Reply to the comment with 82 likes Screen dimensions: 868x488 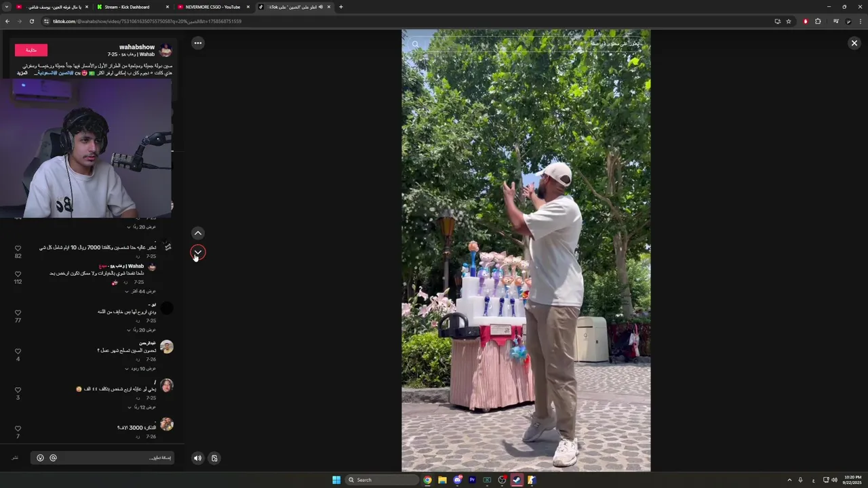(x=137, y=257)
